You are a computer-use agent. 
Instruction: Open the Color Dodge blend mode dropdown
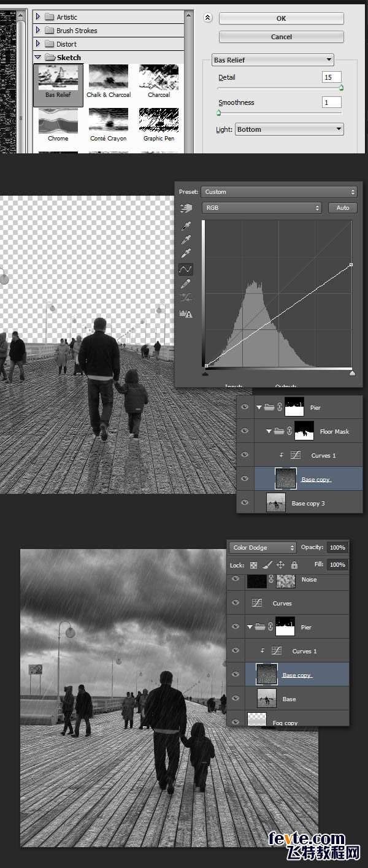click(x=263, y=547)
